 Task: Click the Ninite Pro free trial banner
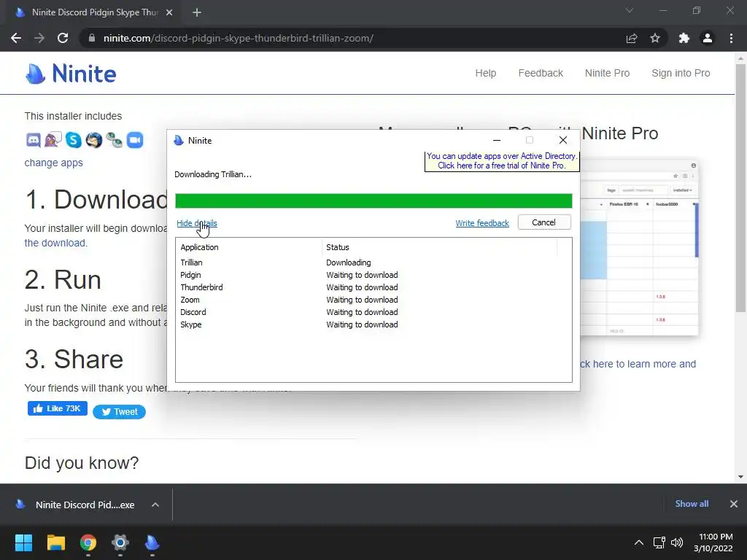pos(502,161)
